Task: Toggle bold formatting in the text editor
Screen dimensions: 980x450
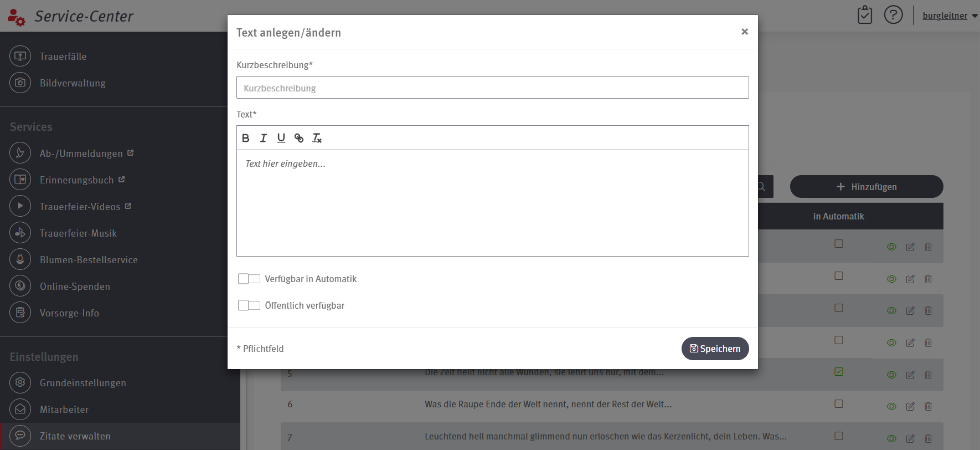Action: (x=246, y=138)
